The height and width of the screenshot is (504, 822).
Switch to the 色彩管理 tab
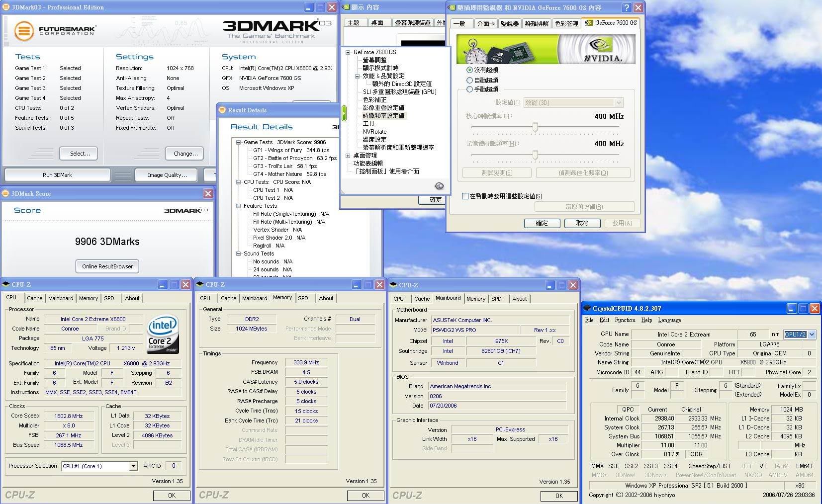pos(566,23)
